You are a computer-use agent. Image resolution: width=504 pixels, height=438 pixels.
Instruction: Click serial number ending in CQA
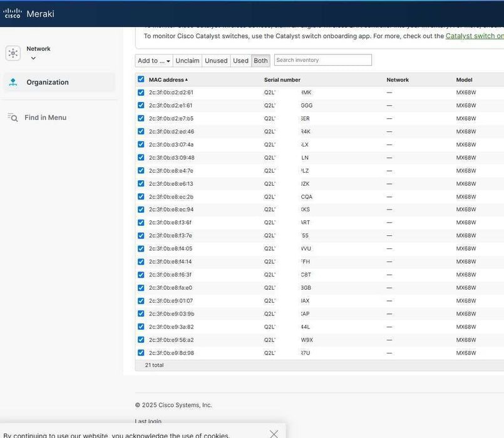click(x=289, y=196)
